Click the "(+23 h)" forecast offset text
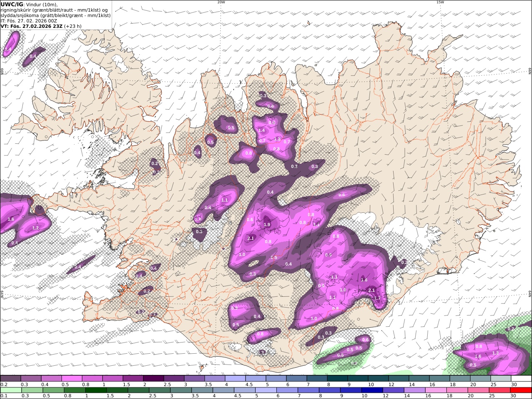 73,26
